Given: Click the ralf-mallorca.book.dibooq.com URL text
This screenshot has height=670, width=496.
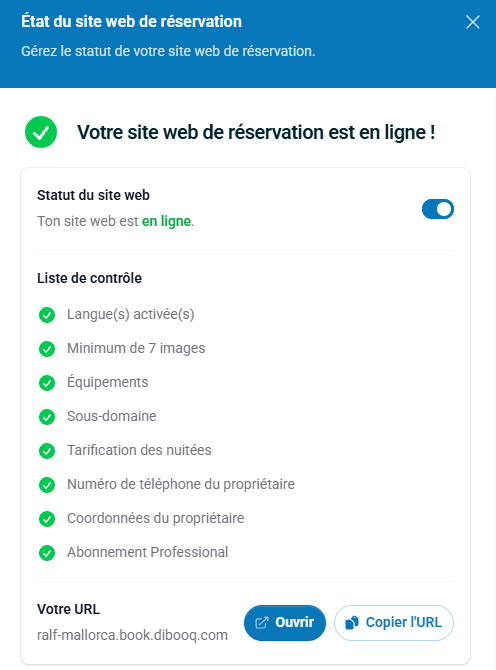Looking at the screenshot, I should point(132,635).
